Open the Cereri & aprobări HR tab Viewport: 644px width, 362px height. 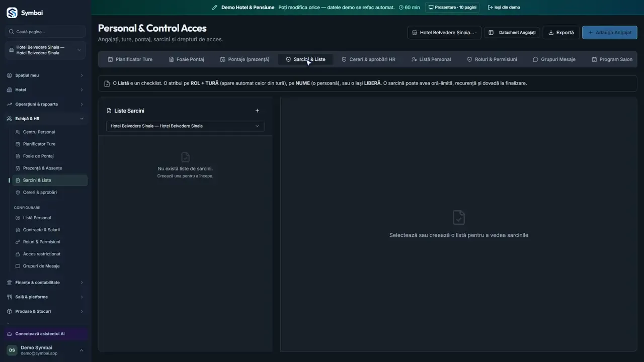[368, 59]
